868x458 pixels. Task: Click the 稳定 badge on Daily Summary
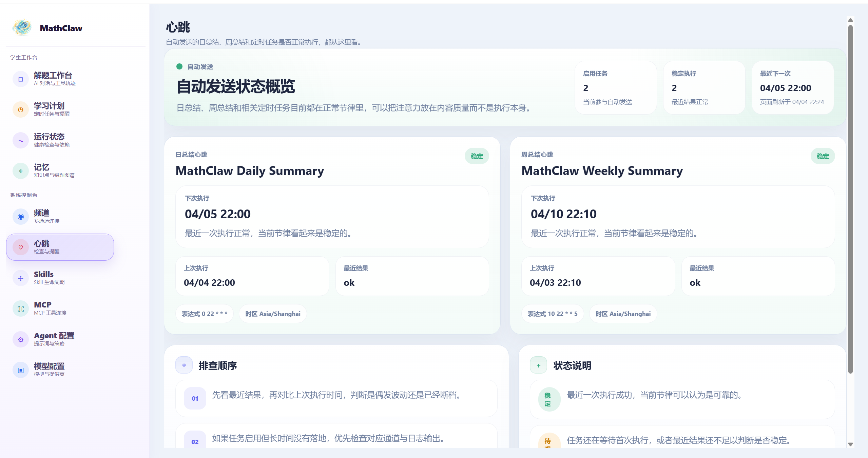(x=476, y=156)
